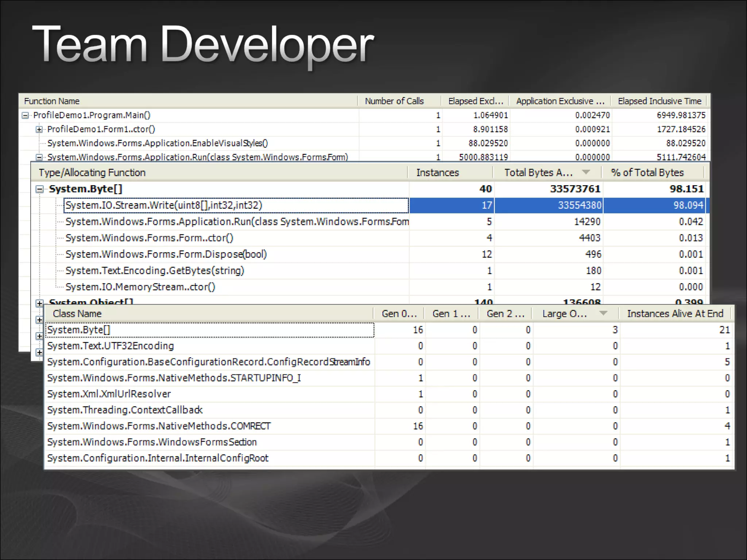Click the Type/Allocating Function column header
Image resolution: width=747 pixels, height=560 pixels.
[x=220, y=172]
